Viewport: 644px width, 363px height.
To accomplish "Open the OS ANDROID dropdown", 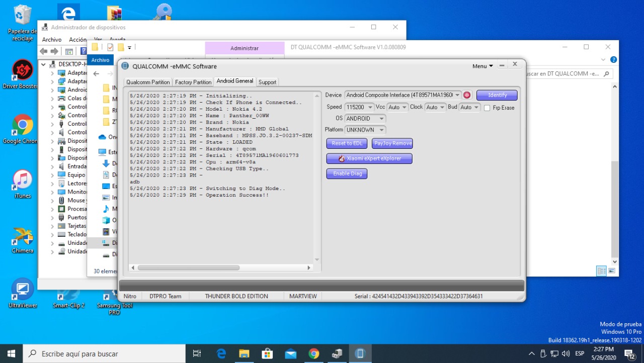I will [381, 119].
